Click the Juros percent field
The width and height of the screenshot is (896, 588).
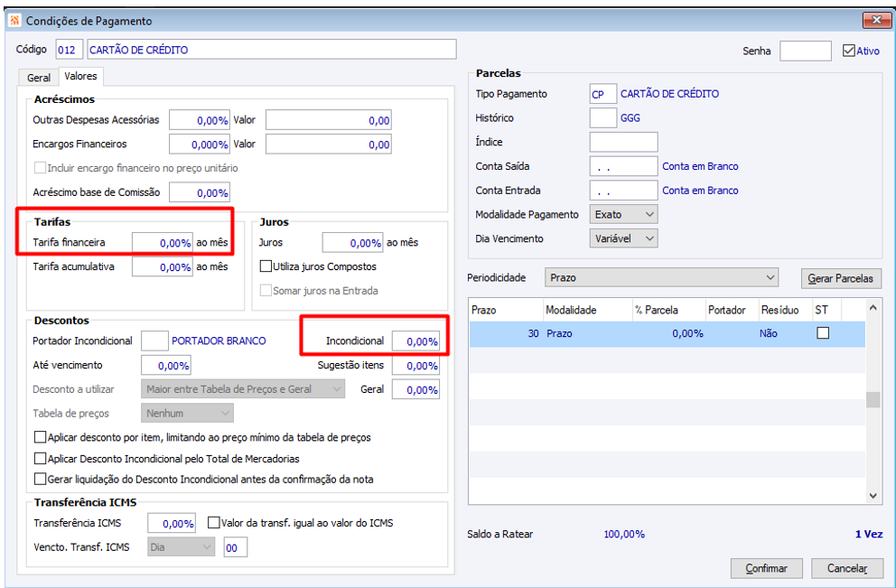click(x=352, y=242)
